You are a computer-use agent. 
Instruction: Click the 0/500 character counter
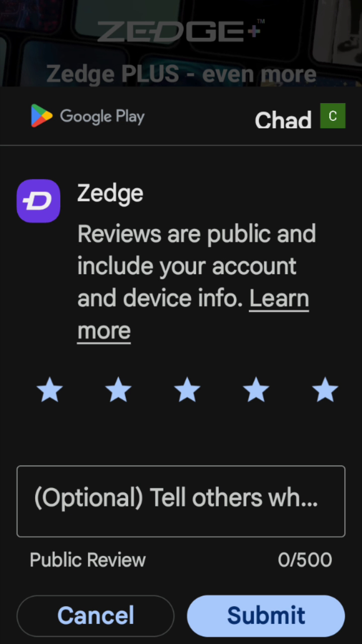pyautogui.click(x=305, y=560)
